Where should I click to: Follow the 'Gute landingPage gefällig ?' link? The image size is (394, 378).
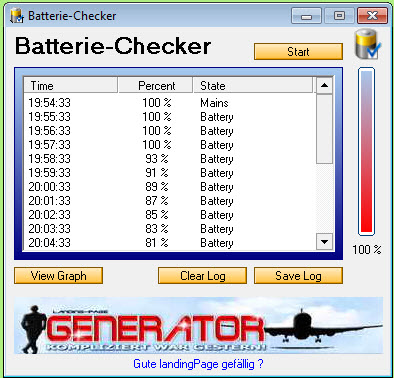coord(198,364)
